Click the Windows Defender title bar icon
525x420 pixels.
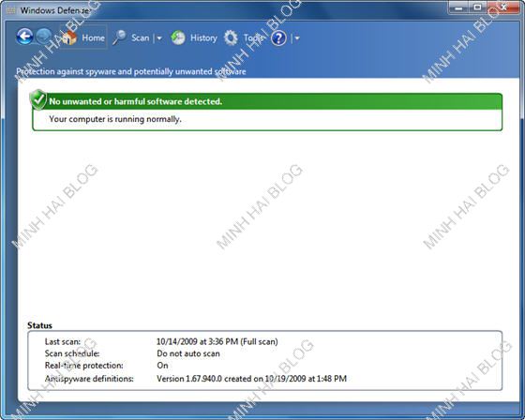(11, 10)
